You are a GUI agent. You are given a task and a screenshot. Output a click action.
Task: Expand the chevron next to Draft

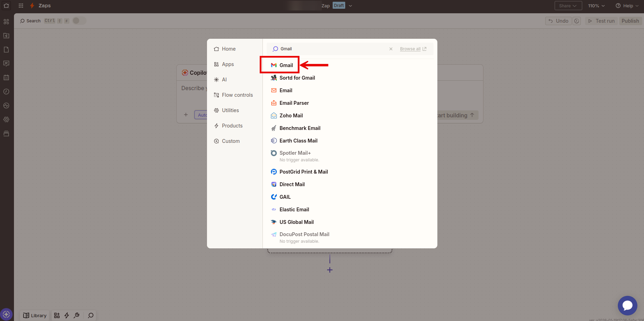pyautogui.click(x=350, y=6)
